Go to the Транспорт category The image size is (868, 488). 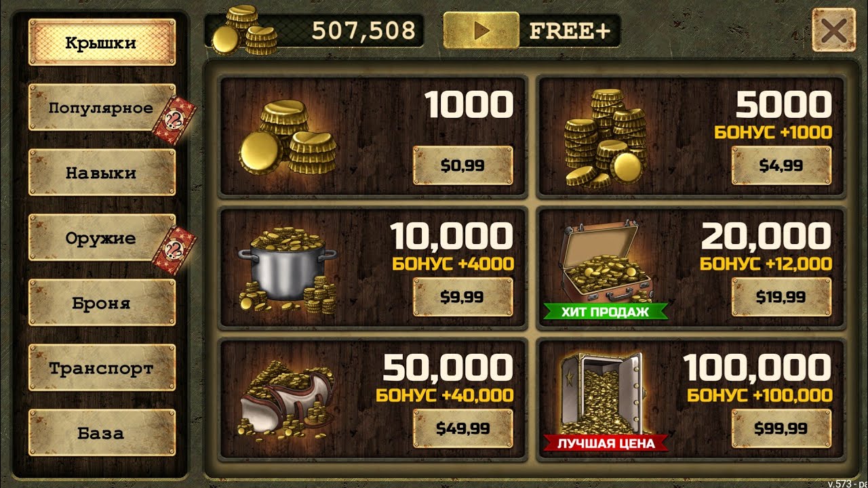(x=102, y=368)
